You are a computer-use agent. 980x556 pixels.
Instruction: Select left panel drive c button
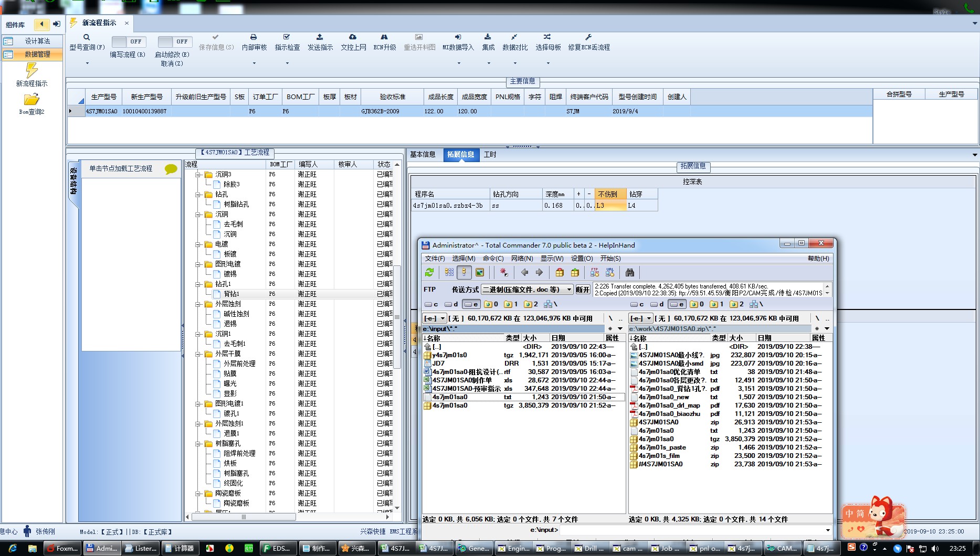[x=431, y=304]
